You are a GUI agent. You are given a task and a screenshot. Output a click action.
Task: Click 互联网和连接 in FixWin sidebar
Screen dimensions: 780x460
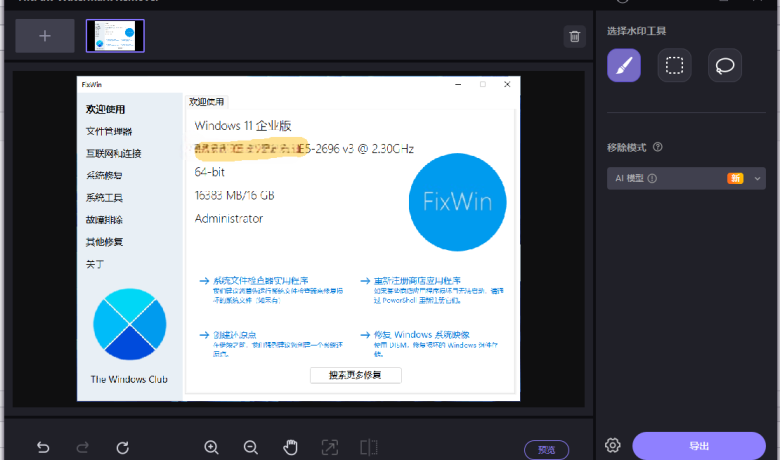coord(113,154)
